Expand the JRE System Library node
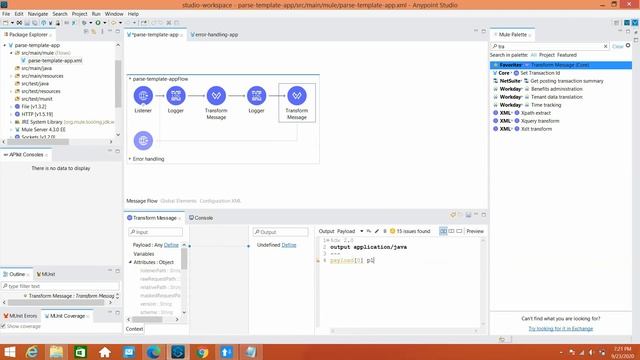This screenshot has width=640, height=360. tap(11, 122)
